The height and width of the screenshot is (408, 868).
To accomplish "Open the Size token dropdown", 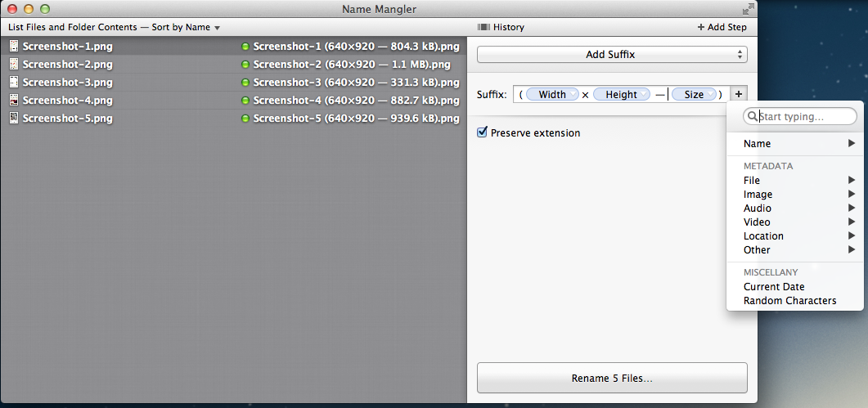I will click(x=710, y=94).
